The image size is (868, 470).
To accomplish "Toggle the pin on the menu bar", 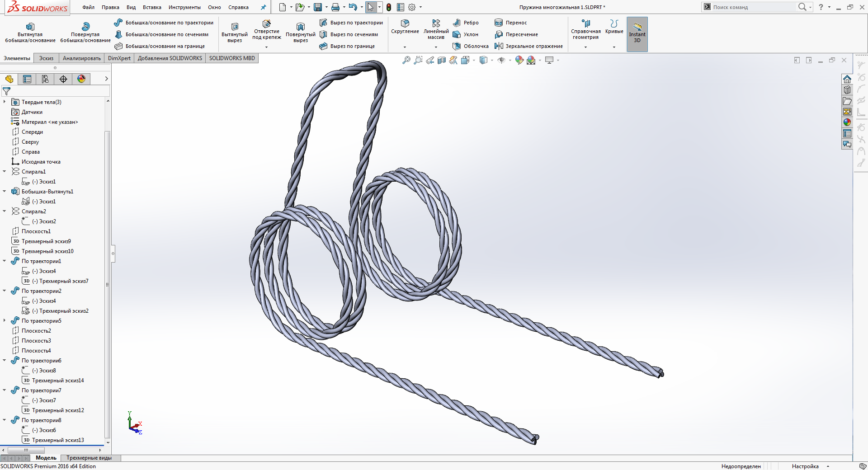I will [263, 7].
